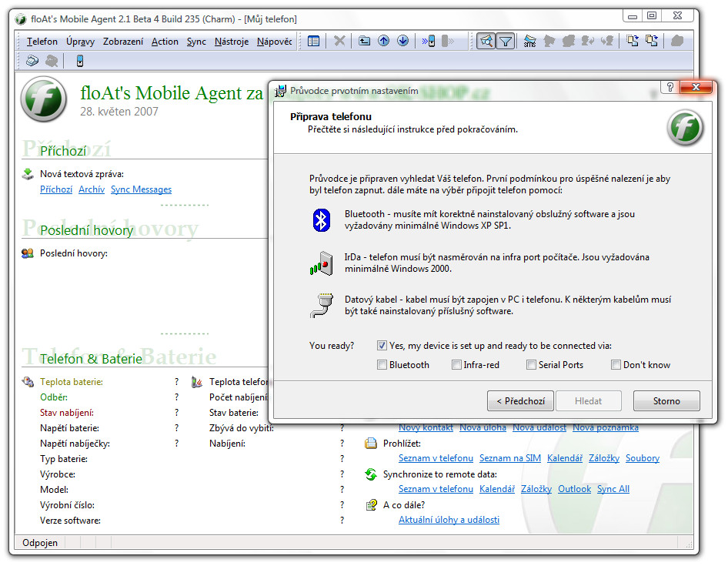Click the Hledat search button
The image size is (728, 566).
588,400
